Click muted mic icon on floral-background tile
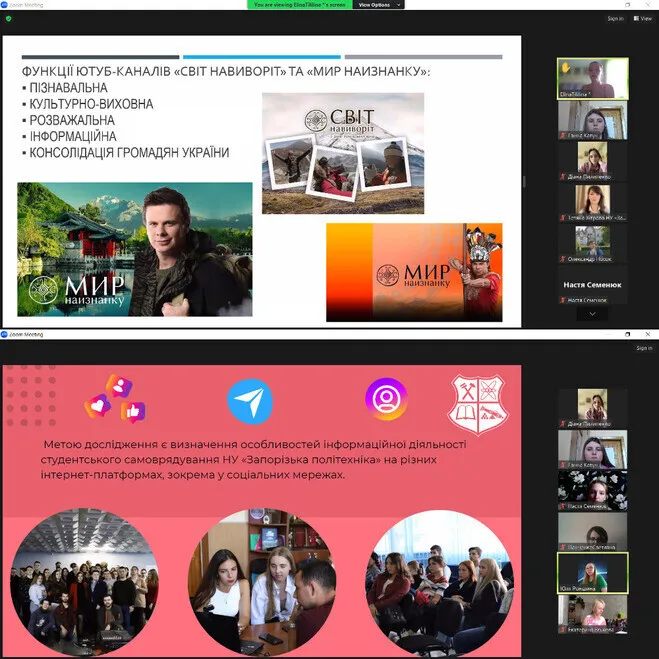This screenshot has width=659, height=659. (563, 506)
